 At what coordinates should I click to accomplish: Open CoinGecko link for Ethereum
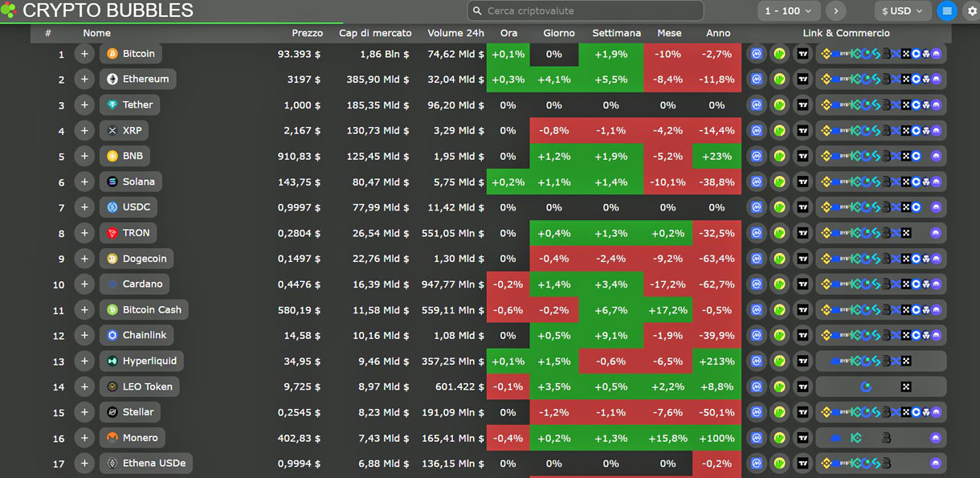click(779, 80)
